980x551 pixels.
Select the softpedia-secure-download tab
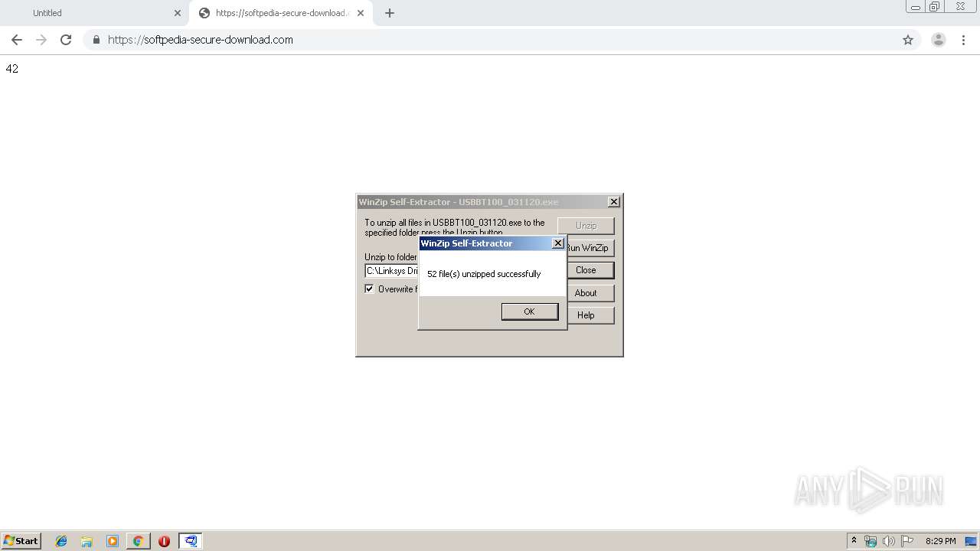point(280,13)
